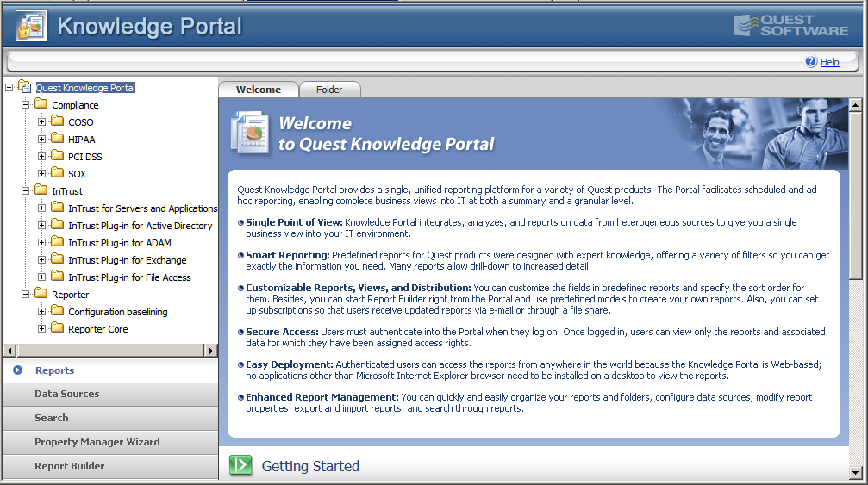Open the Help link
Viewport: 868px width, 485px height.
830,62
